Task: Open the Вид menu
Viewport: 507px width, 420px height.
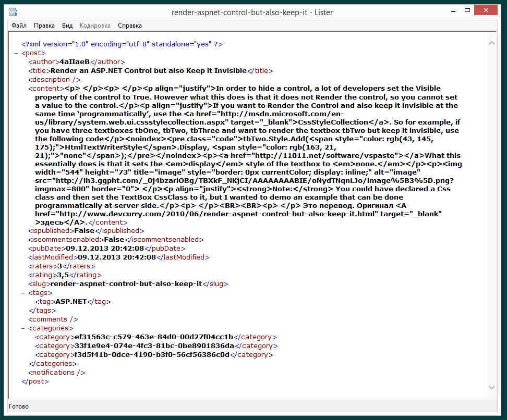Action: pos(67,26)
